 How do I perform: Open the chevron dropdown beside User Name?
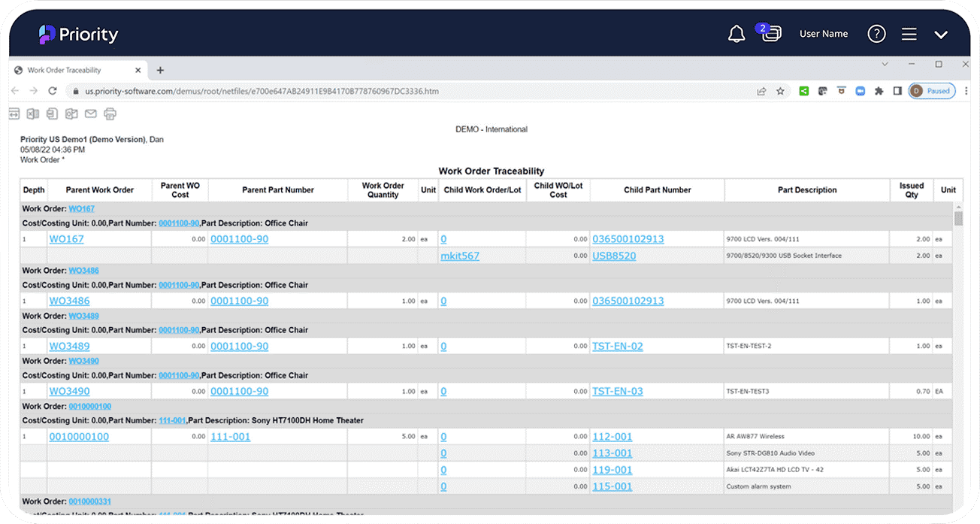point(940,33)
